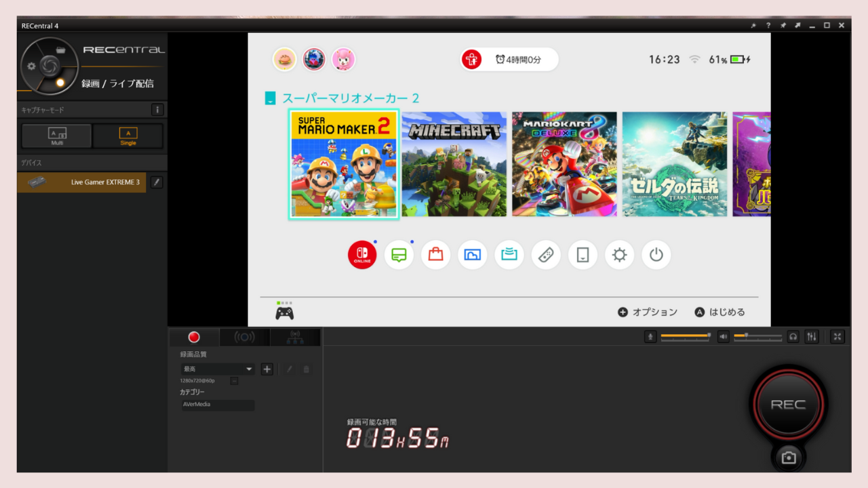Select the Mario Kart 8 Deluxe tile
The width and height of the screenshot is (868, 488).
pos(564,164)
